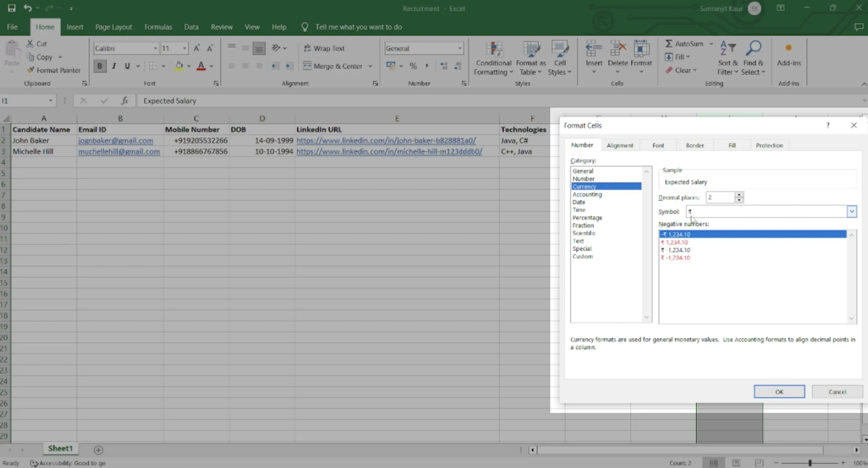Screen dimensions: 868x468
Task: Open muchellehill@gmail.com email link
Action: pos(119,151)
